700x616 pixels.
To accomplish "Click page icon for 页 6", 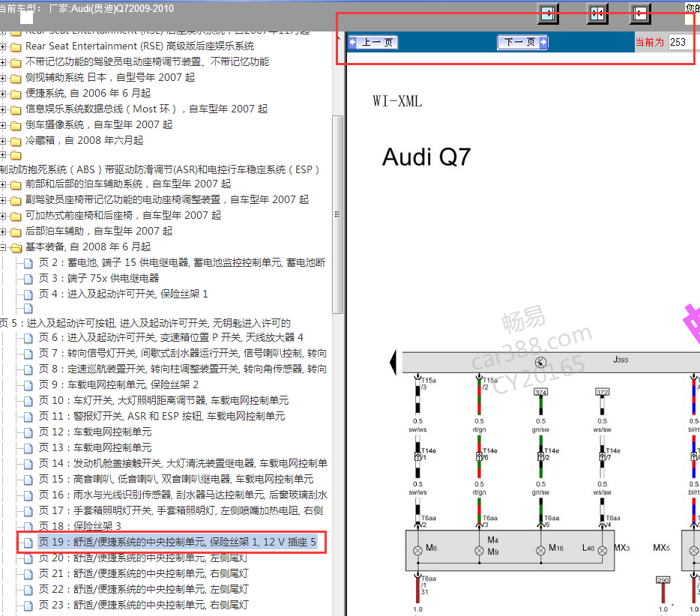I will coord(28,338).
